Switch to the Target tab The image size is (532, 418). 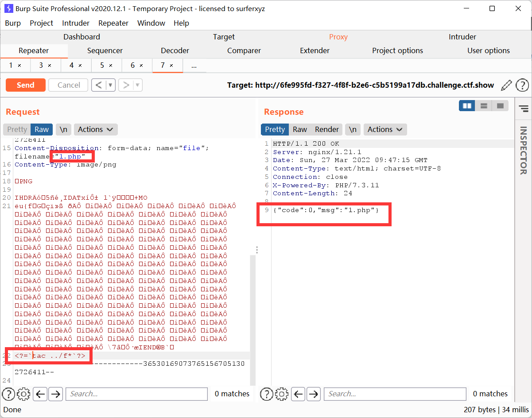click(224, 37)
